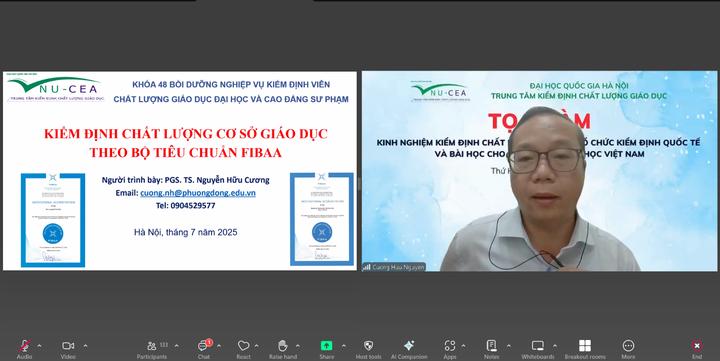The height and width of the screenshot is (361, 720).
Task: Unmute the Audio microphone icon
Action: pyautogui.click(x=24, y=345)
